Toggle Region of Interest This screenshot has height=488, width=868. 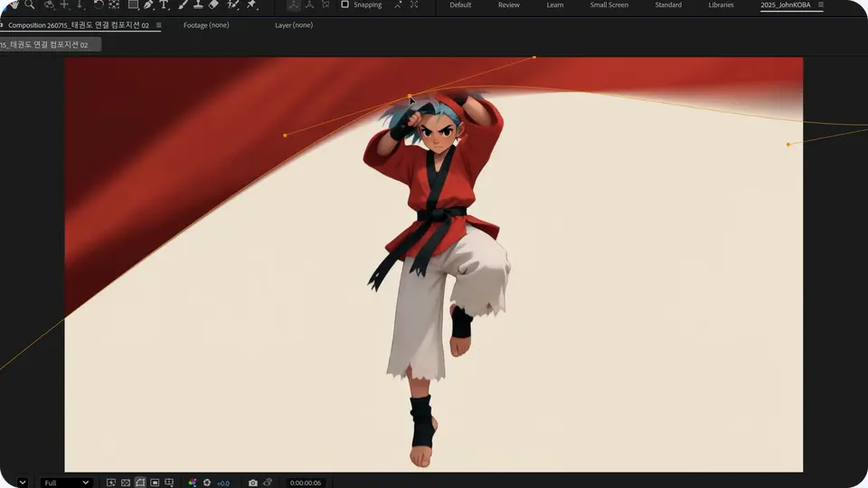pos(155,483)
